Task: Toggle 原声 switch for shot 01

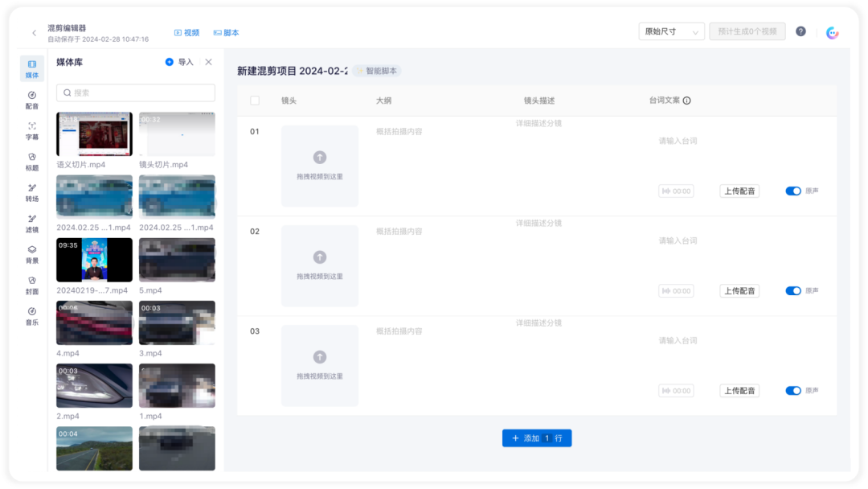Action: (792, 191)
